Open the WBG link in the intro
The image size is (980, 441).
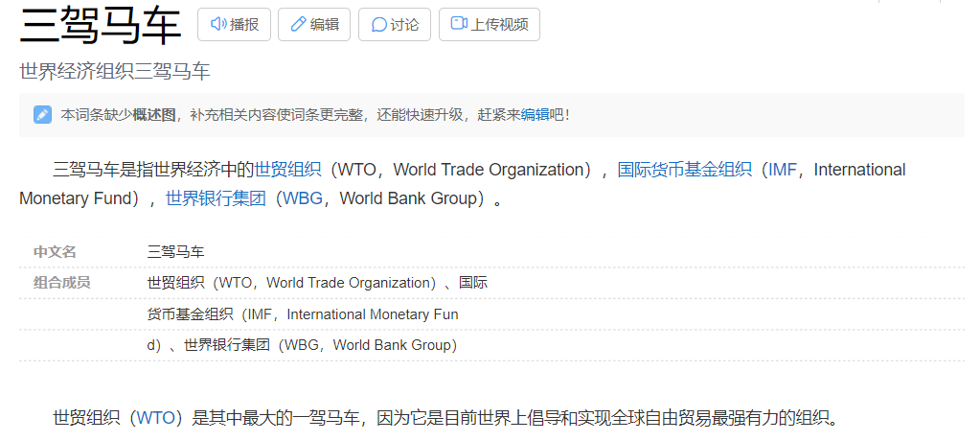click(x=303, y=198)
